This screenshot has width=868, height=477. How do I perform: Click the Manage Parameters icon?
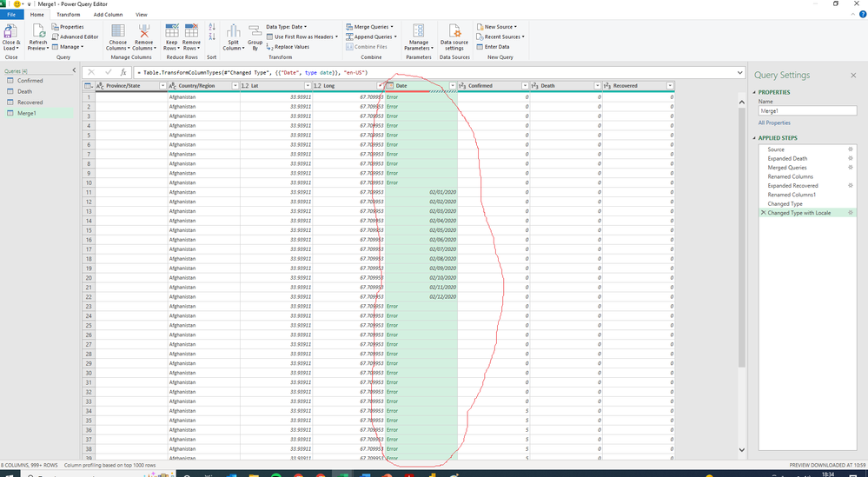[x=419, y=30]
